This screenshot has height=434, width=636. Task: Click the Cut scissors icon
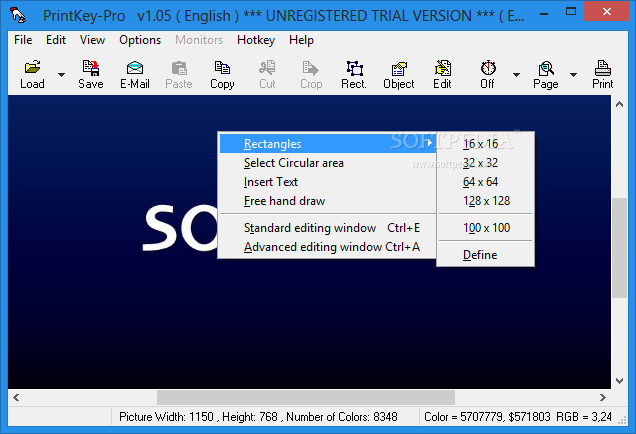tap(267, 68)
